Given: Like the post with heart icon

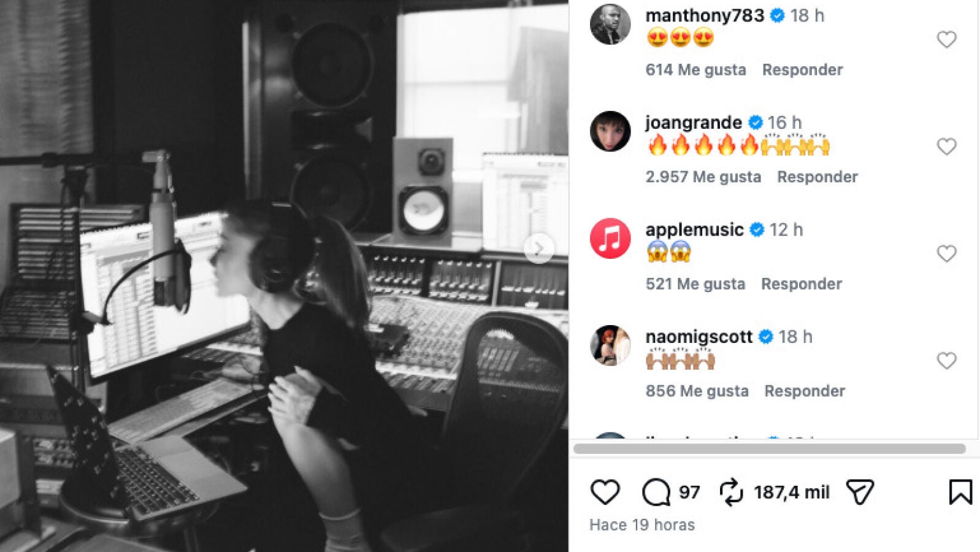Looking at the screenshot, I should [605, 492].
